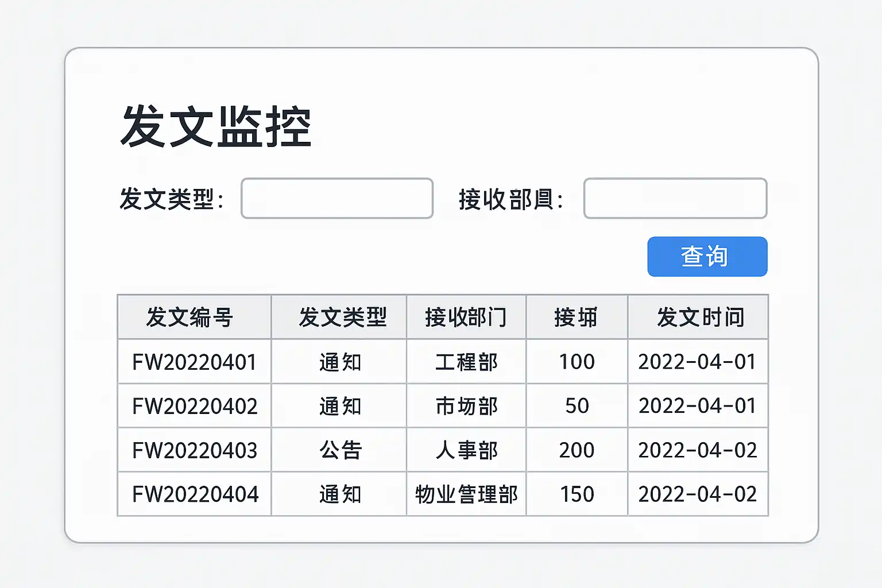Click the 工程部 department cell
The image size is (882, 588).
466,362
